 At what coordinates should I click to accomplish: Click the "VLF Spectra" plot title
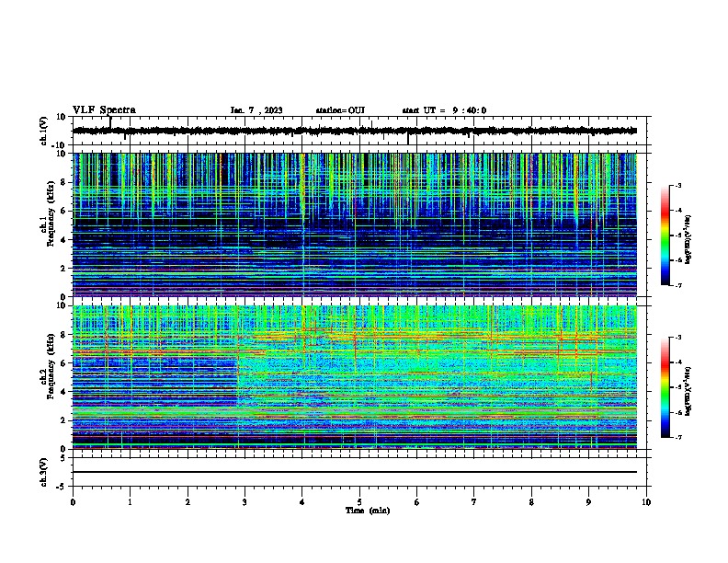click(104, 110)
